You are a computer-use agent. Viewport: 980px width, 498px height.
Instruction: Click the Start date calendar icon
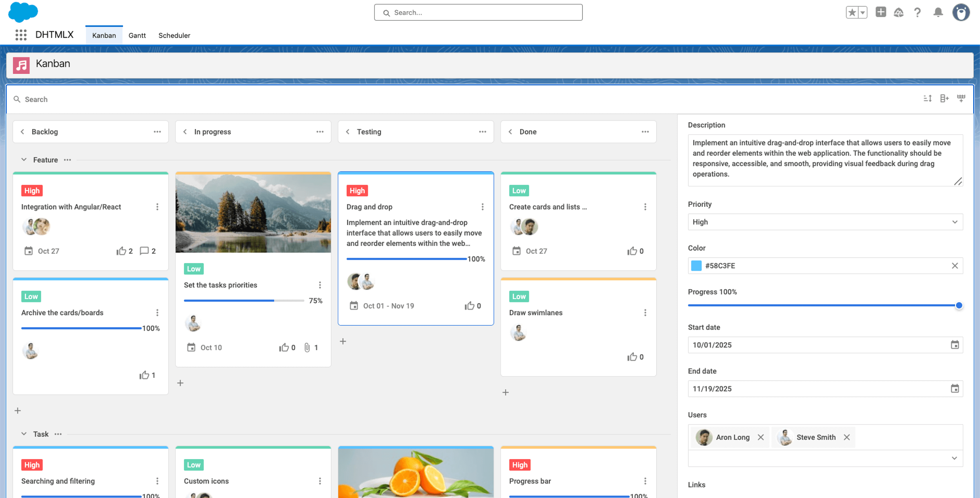[x=955, y=345]
